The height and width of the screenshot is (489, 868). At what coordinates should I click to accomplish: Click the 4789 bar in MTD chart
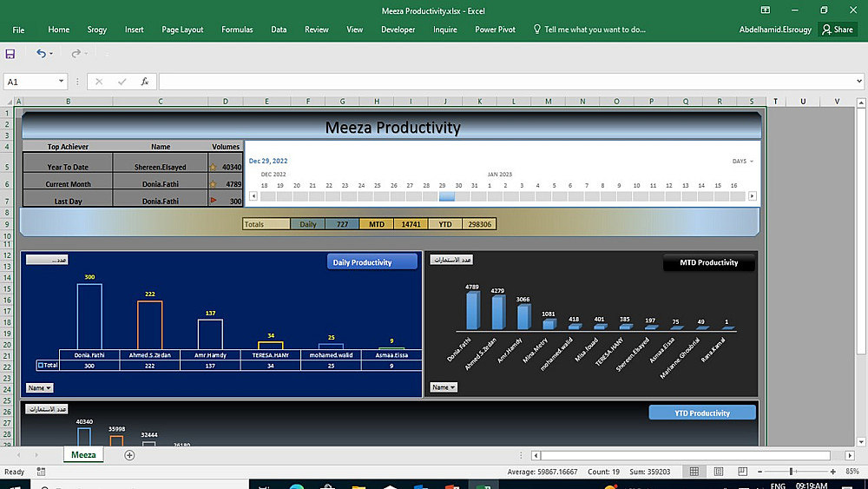[x=473, y=311]
